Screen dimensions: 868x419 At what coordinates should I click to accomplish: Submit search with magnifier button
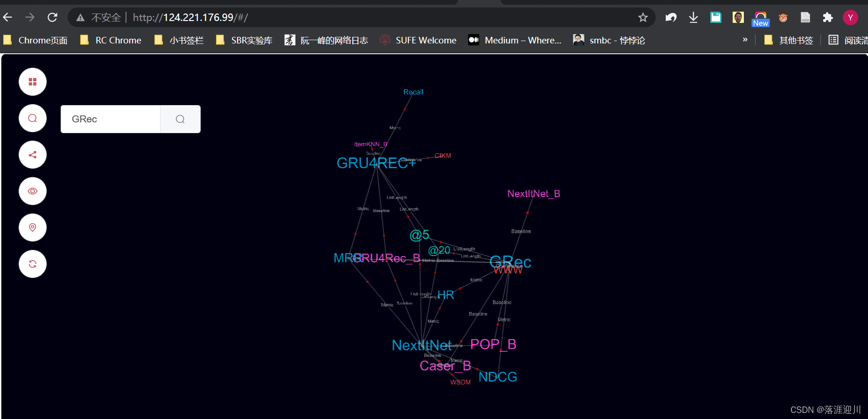coord(180,119)
